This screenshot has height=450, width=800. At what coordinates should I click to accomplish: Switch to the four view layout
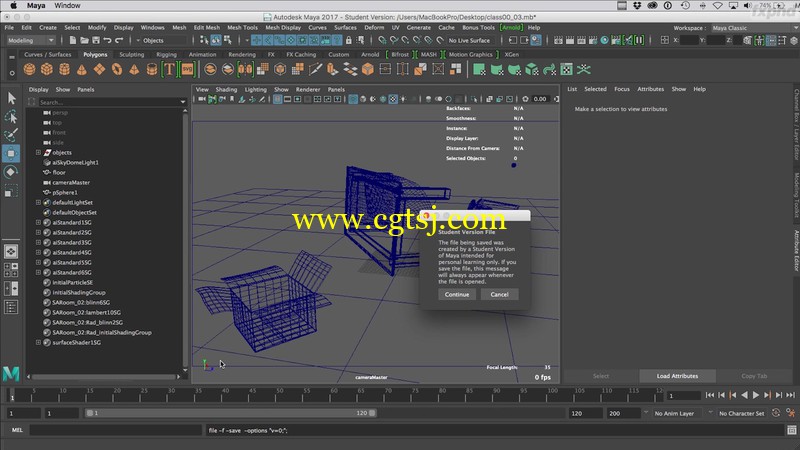11,270
